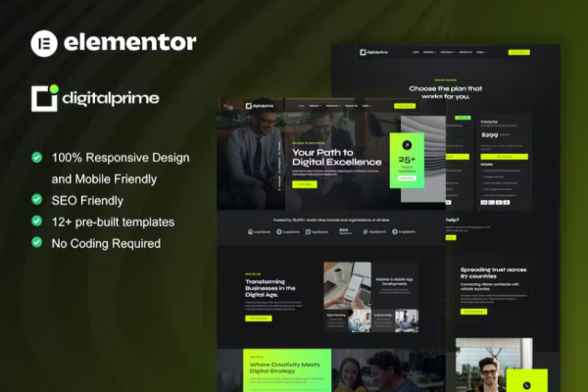The image size is (588, 392).
Task: Expand Pages dropdown in the homepage mockup nav
Action: point(367,106)
